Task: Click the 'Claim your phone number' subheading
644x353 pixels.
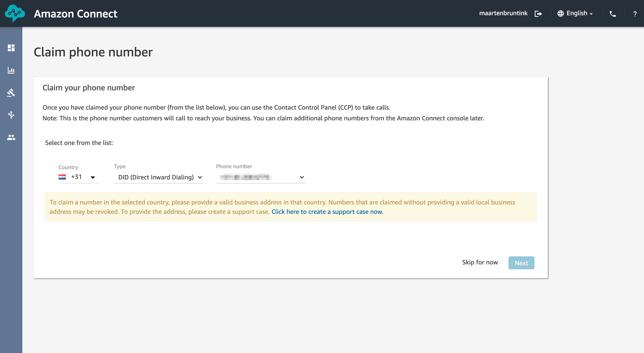Action: point(89,88)
